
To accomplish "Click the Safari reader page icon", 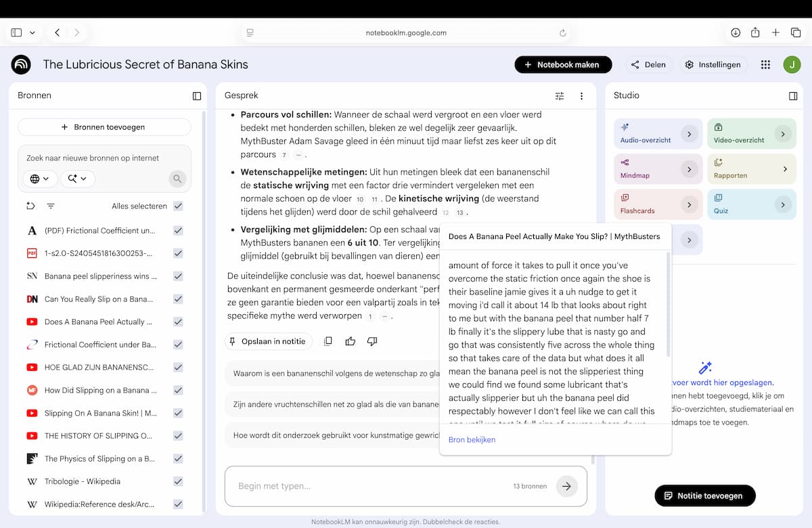I will 250,32.
